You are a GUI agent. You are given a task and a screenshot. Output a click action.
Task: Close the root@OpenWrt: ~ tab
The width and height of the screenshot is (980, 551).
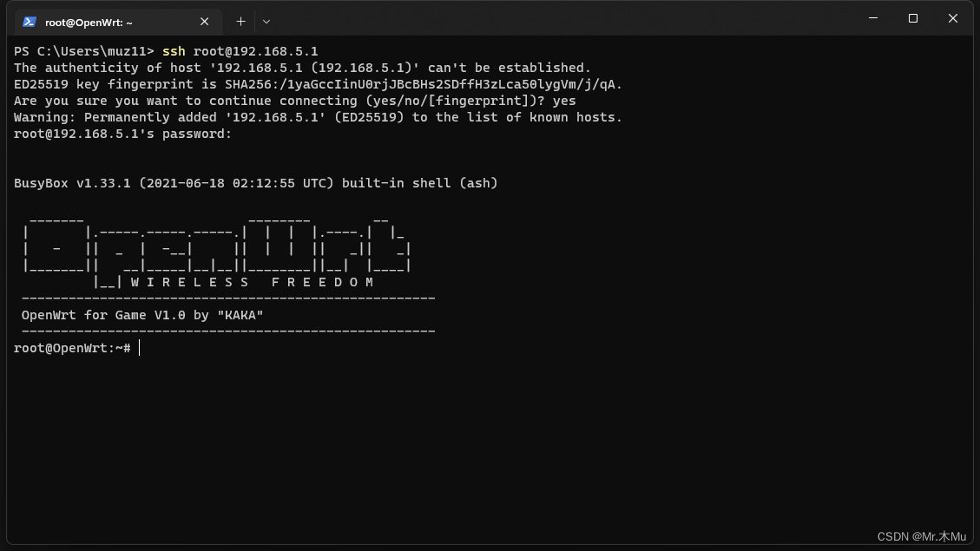pyautogui.click(x=204, y=22)
